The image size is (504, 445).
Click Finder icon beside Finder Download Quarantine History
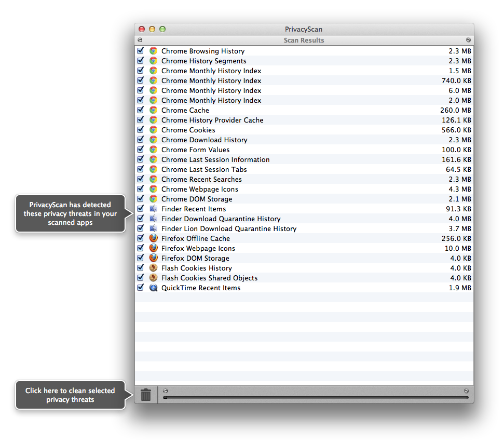click(153, 219)
